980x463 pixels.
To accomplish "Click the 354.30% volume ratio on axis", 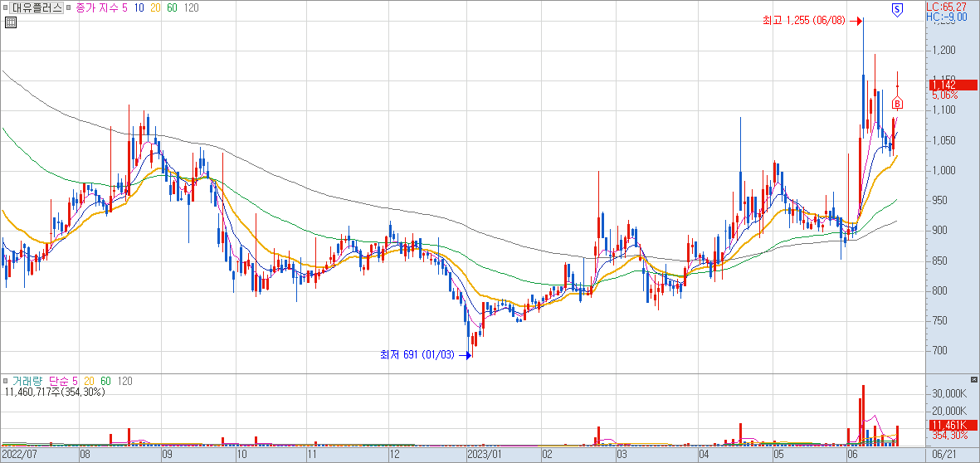I will click(x=950, y=435).
